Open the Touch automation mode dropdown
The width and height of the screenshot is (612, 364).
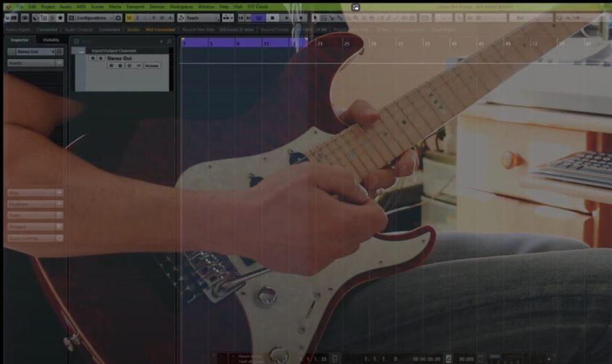198,18
